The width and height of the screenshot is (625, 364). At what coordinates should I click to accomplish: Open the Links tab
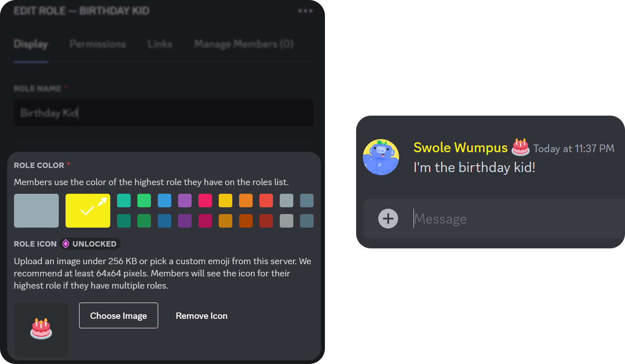tap(160, 44)
